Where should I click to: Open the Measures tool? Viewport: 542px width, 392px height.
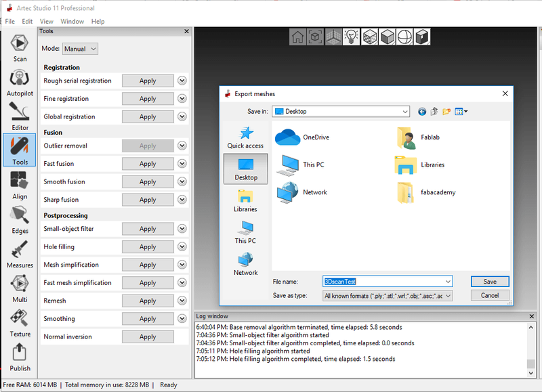click(20, 253)
